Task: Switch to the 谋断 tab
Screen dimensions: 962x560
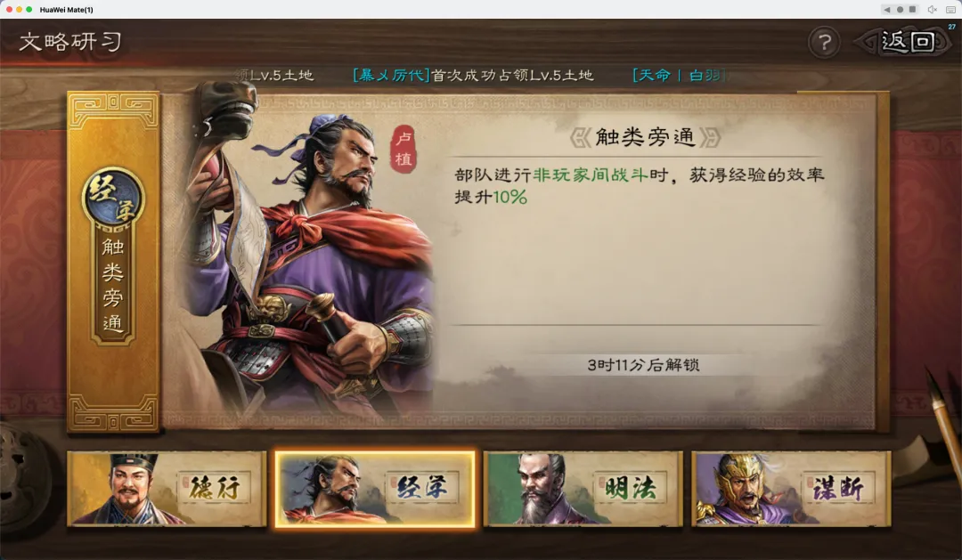Action: point(791,489)
